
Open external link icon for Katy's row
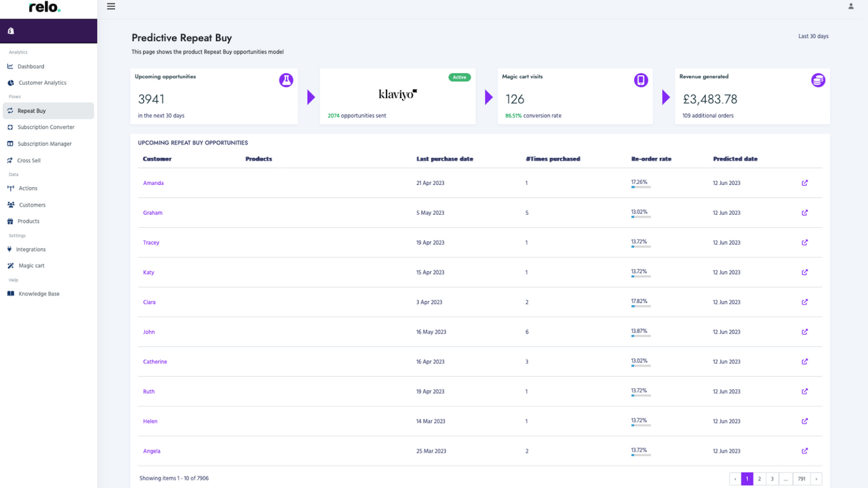click(x=805, y=272)
